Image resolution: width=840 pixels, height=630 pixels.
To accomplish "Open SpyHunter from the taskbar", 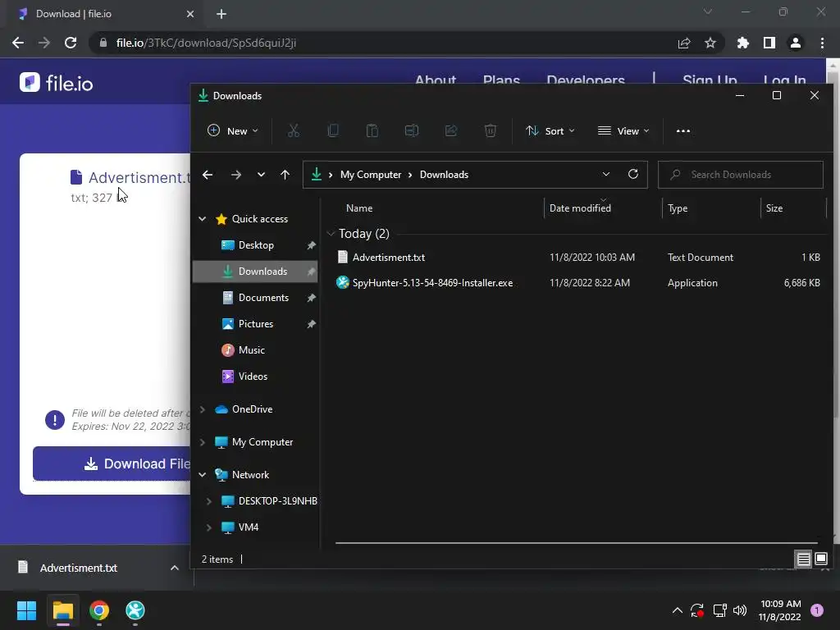I will (x=135, y=610).
